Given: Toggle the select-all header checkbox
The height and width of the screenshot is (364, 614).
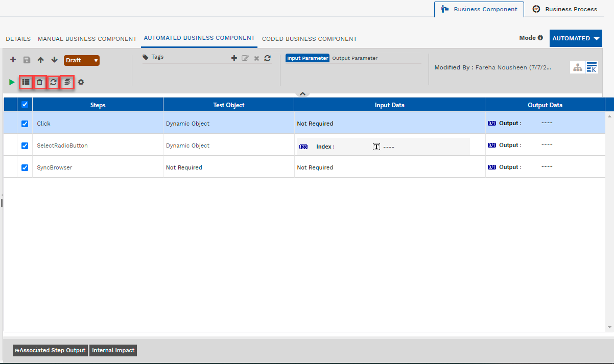Looking at the screenshot, I should 25,105.
